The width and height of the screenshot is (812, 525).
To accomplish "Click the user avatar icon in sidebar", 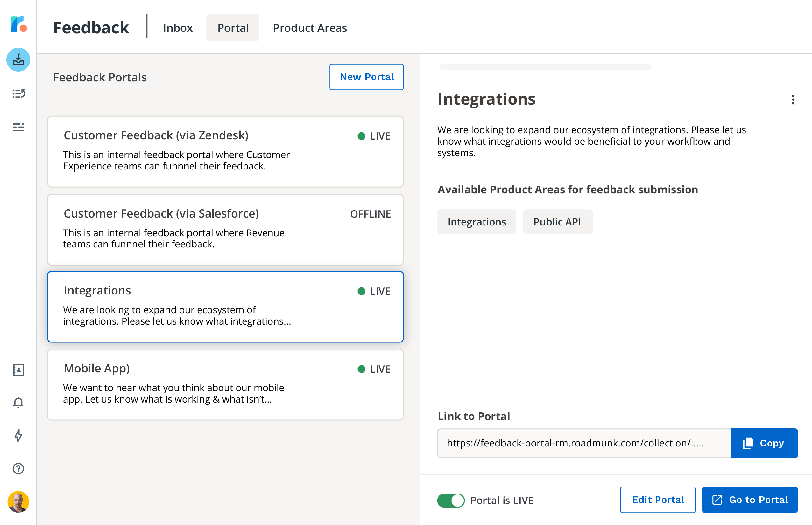I will point(18,502).
